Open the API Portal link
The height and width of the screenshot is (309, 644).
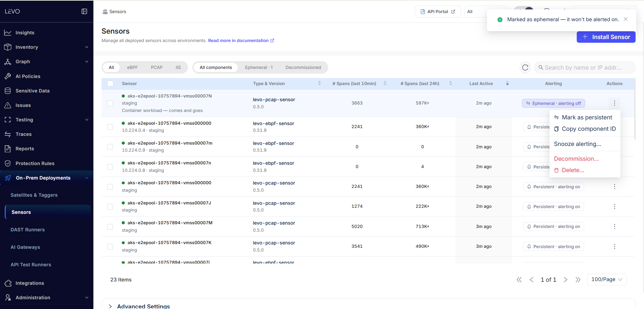pyautogui.click(x=438, y=11)
